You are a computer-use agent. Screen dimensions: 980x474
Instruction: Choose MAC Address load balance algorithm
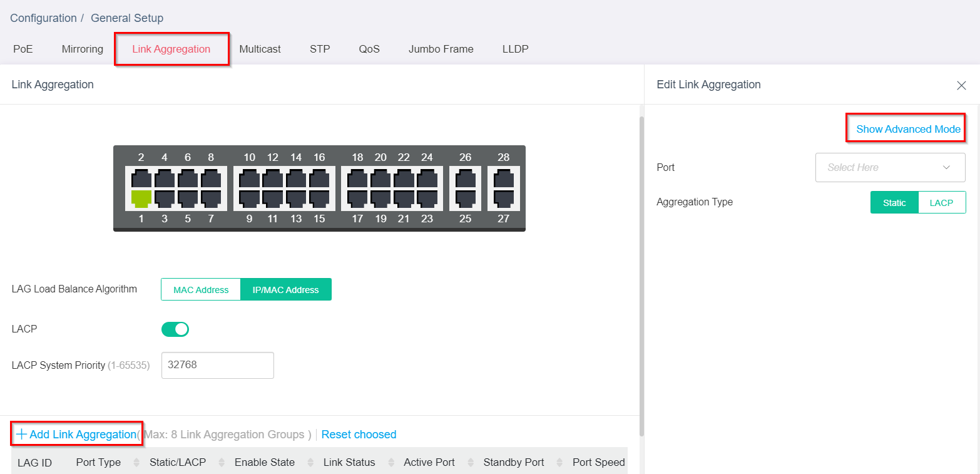201,290
